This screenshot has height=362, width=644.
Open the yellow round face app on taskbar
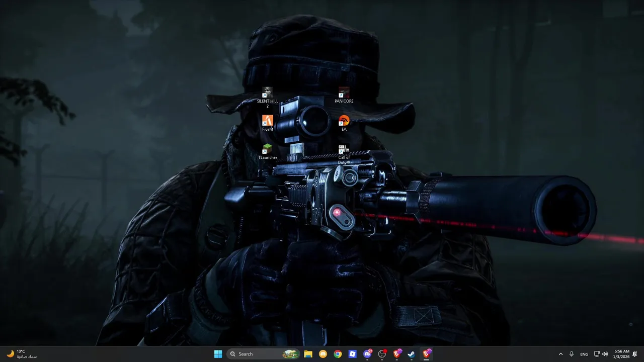coord(323,354)
